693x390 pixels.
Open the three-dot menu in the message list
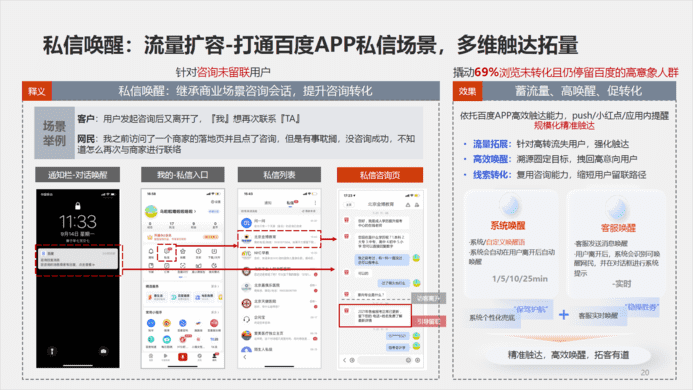[315, 203]
